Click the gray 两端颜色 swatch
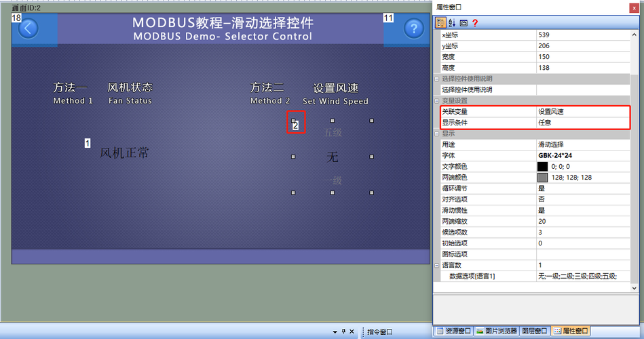This screenshot has width=644, height=339. [542, 178]
